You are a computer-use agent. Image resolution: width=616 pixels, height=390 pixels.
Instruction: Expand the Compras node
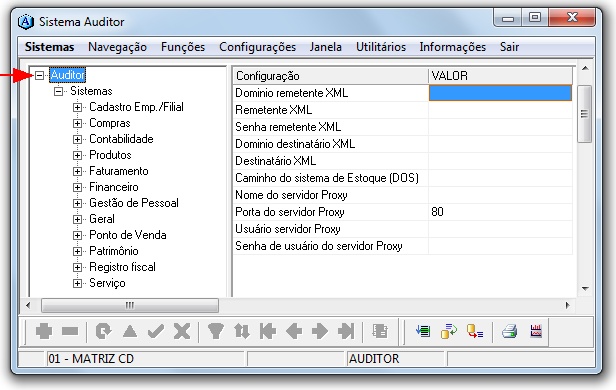coord(77,123)
